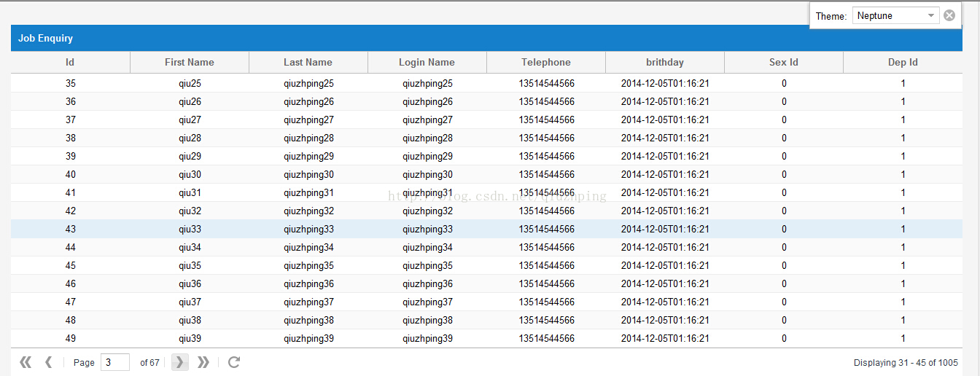Select login name cell qiuzhping26
980x376 pixels.
[427, 101]
